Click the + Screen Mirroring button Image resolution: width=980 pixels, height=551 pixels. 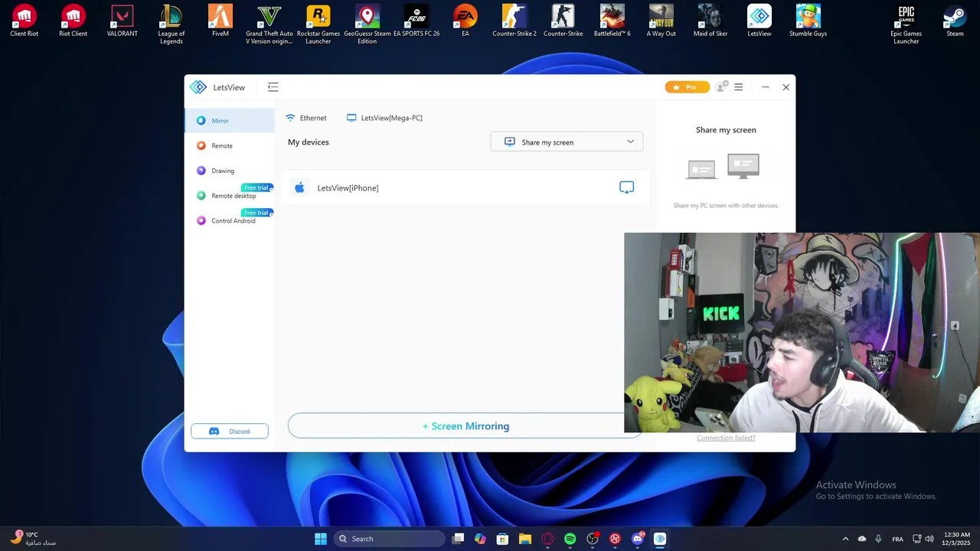tap(465, 426)
